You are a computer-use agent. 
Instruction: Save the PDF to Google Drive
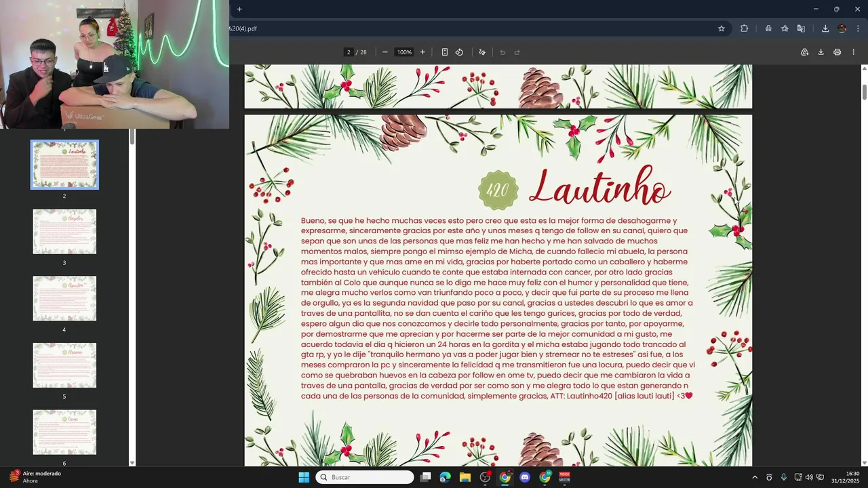[805, 52]
